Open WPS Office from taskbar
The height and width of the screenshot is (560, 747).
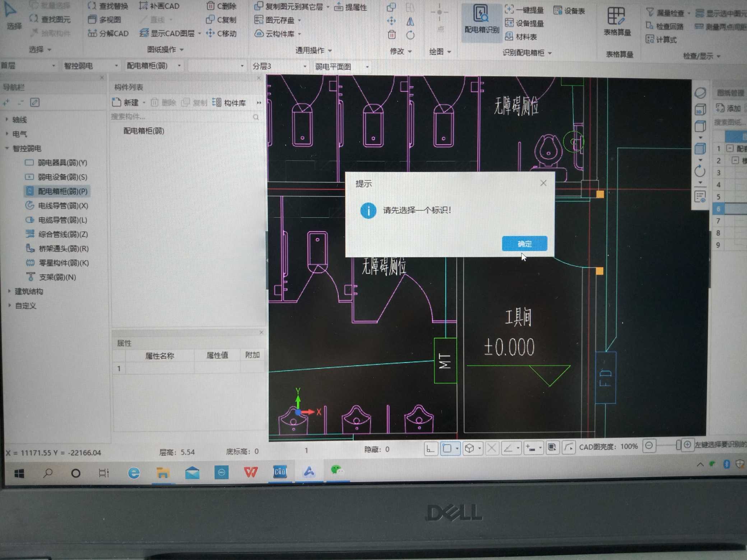(x=251, y=472)
